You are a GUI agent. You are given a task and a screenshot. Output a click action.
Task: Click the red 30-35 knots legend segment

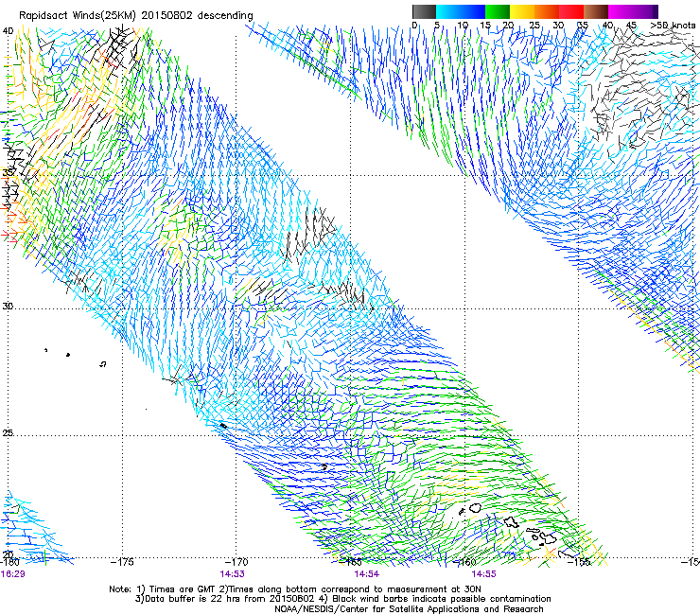pos(571,11)
